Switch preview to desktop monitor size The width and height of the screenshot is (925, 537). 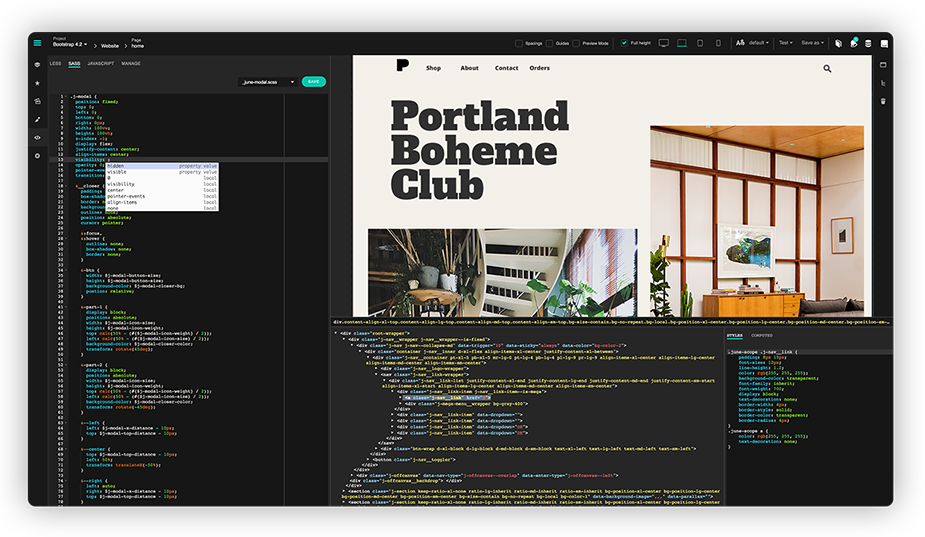(664, 43)
